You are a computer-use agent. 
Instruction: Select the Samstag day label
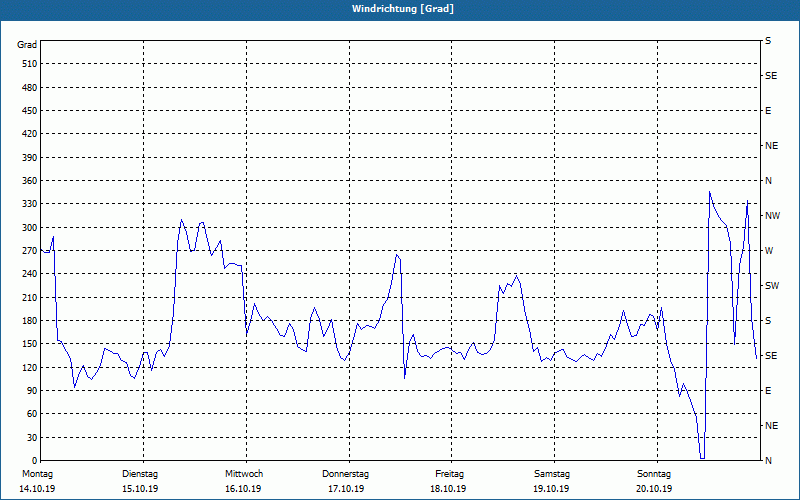[x=551, y=474]
